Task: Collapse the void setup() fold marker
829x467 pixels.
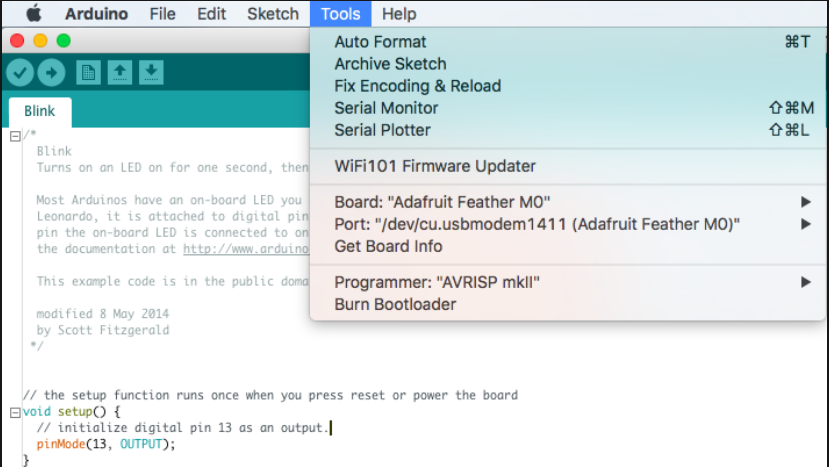Action: (15, 412)
